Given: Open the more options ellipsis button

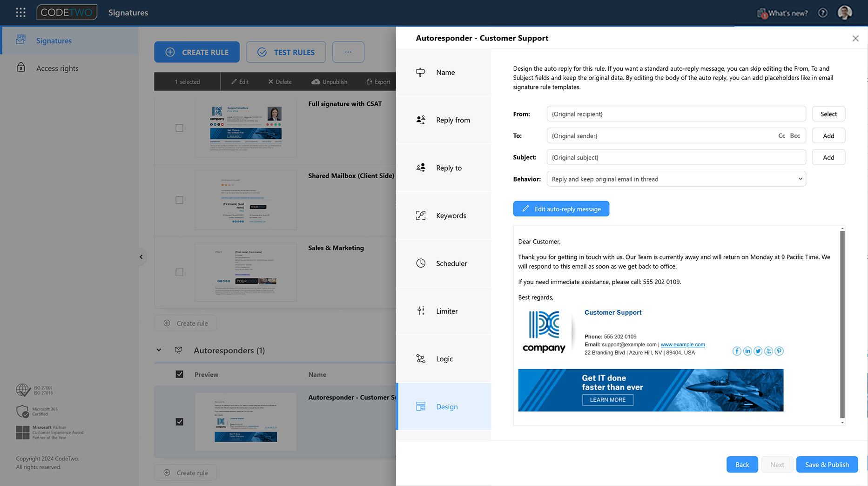Looking at the screenshot, I should coord(348,52).
